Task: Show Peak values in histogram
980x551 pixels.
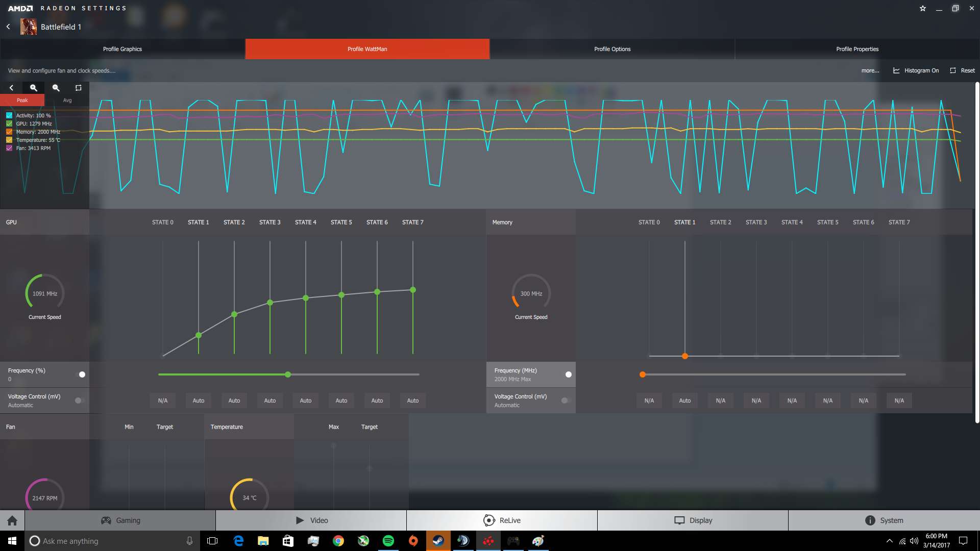Action: coord(22,100)
